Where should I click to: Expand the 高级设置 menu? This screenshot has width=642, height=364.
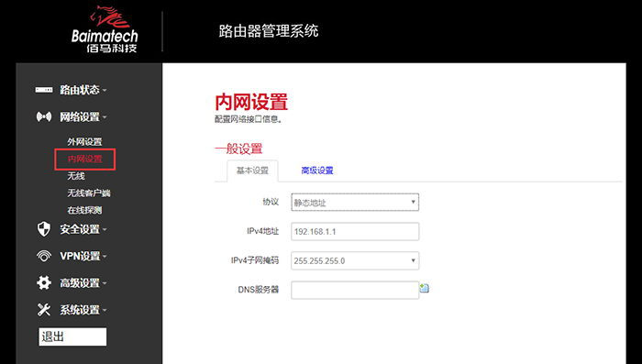point(83,283)
